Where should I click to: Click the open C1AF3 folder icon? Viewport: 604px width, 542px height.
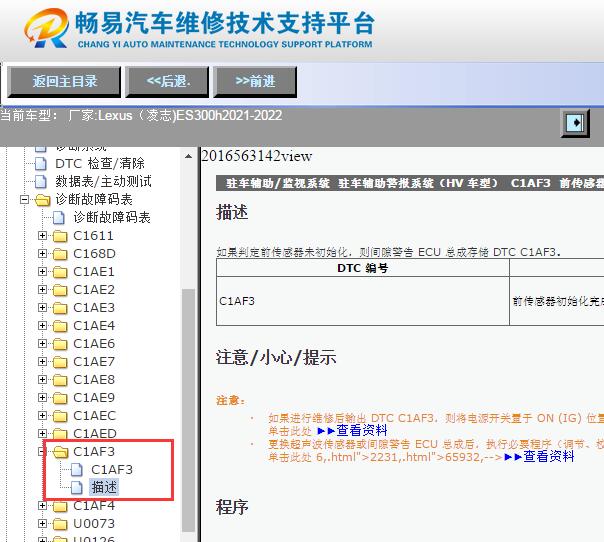coord(60,452)
